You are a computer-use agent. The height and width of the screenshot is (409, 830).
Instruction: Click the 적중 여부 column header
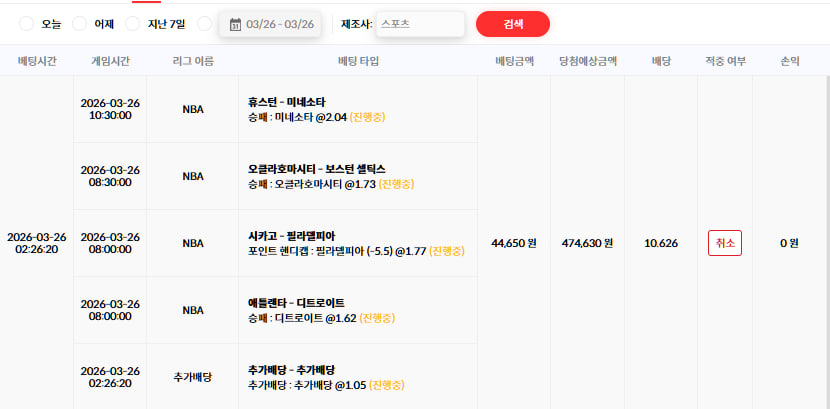(725, 61)
